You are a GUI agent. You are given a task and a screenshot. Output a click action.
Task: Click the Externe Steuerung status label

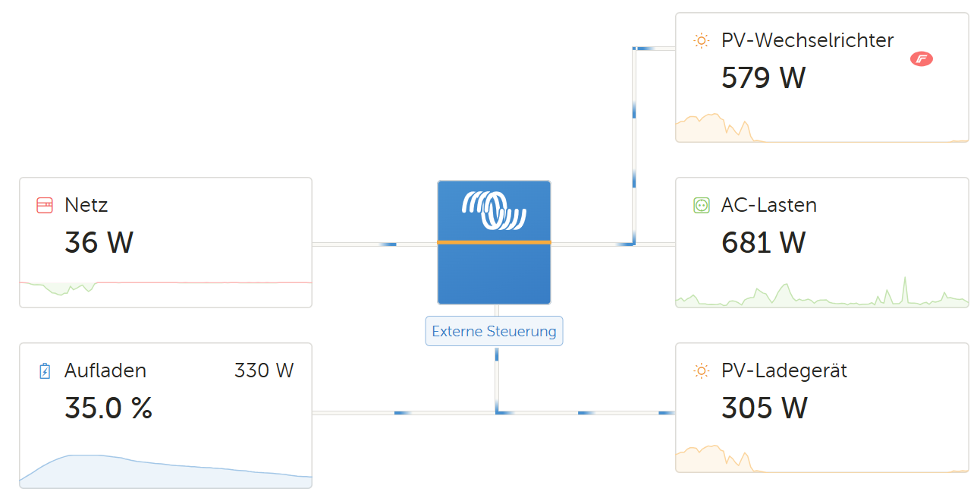(x=494, y=331)
